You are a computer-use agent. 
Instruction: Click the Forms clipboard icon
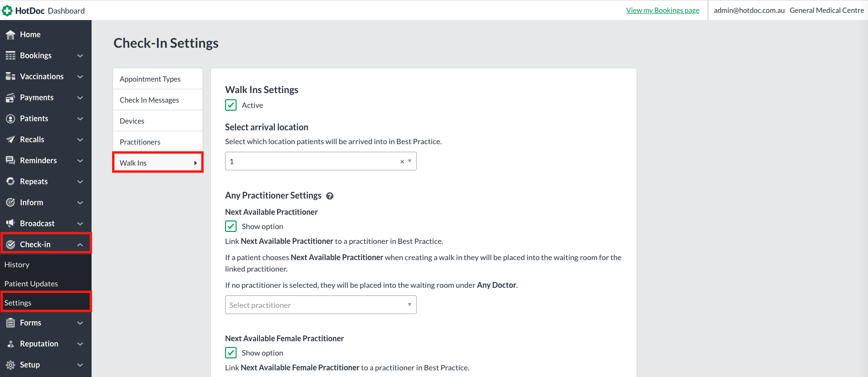tap(10, 323)
